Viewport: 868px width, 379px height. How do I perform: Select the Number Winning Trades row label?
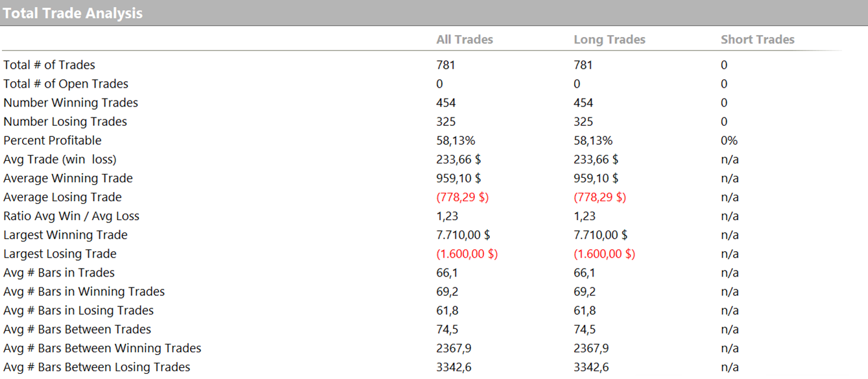(71, 103)
